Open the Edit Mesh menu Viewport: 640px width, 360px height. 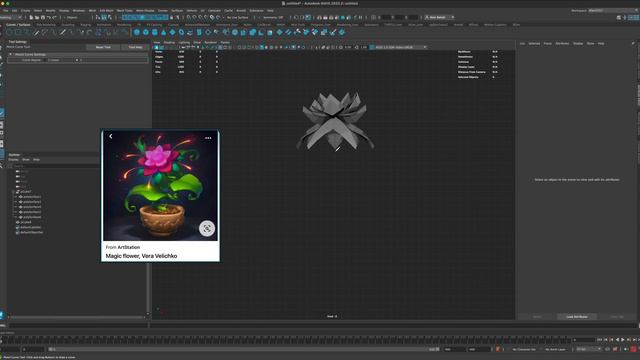(107, 11)
